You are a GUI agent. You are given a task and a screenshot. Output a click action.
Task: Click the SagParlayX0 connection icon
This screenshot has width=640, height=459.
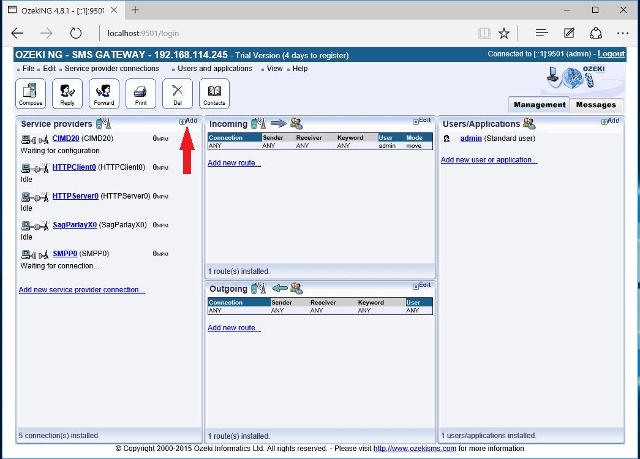tap(35, 226)
